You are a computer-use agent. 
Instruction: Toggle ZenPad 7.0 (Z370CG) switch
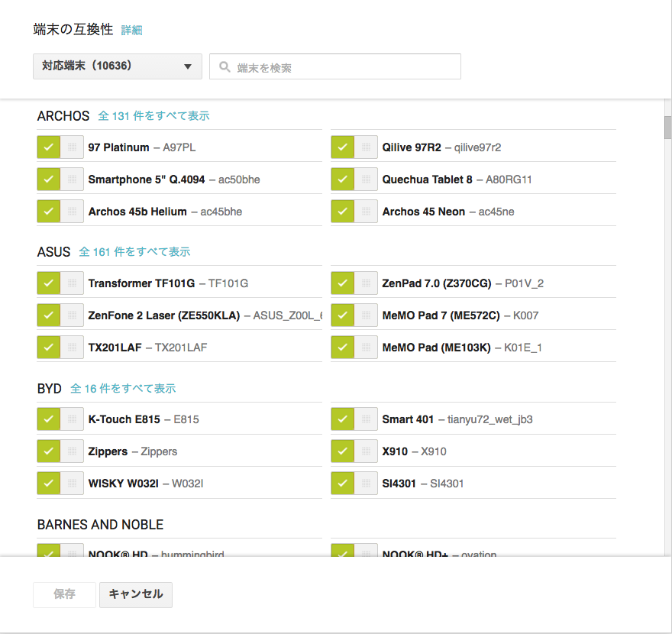(354, 283)
